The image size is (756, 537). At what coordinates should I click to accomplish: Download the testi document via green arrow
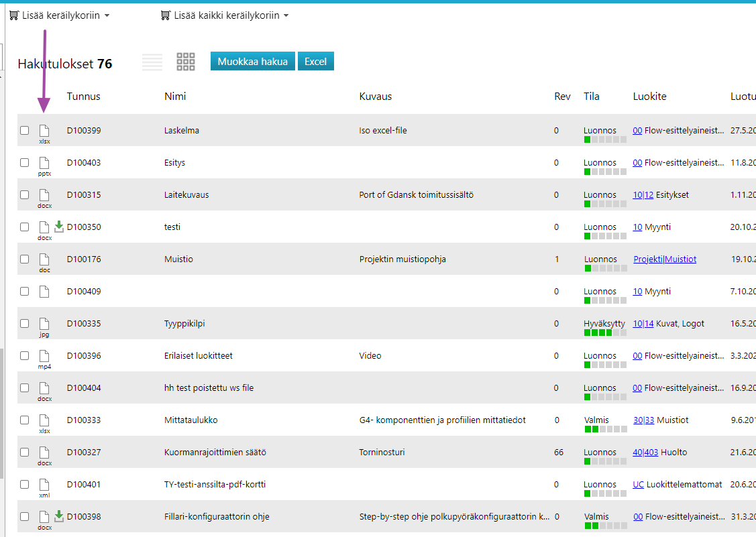59,227
